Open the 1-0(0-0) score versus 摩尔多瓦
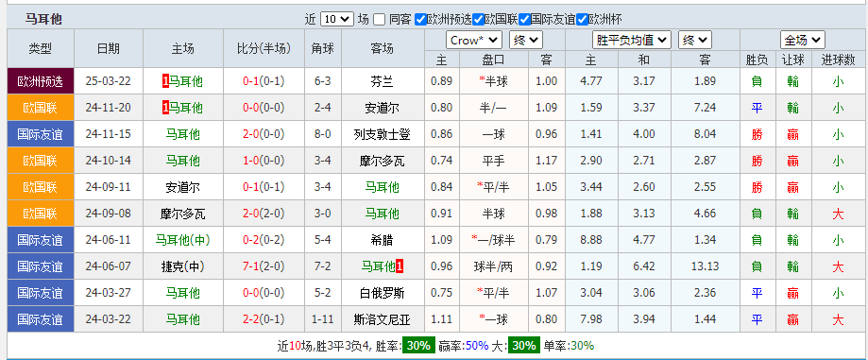This screenshot has width=868, height=360. (264, 161)
